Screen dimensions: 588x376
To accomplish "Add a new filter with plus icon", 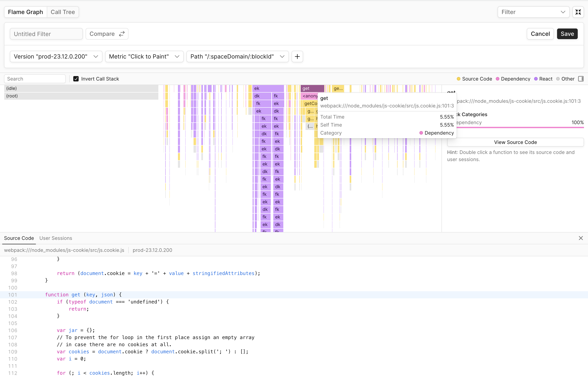I will 297,57.
